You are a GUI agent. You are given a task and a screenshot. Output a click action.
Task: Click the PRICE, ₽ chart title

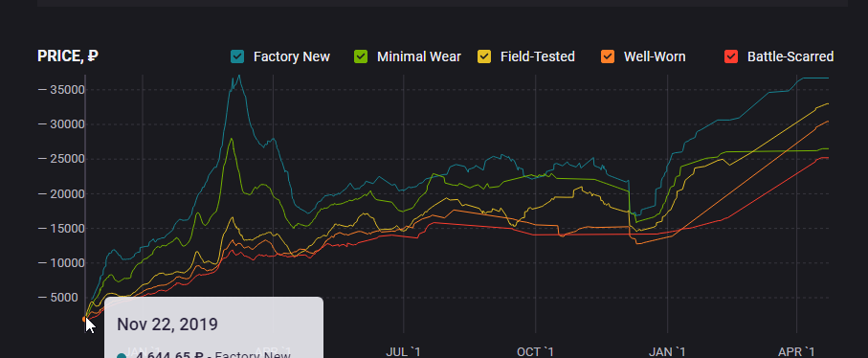pos(68,56)
